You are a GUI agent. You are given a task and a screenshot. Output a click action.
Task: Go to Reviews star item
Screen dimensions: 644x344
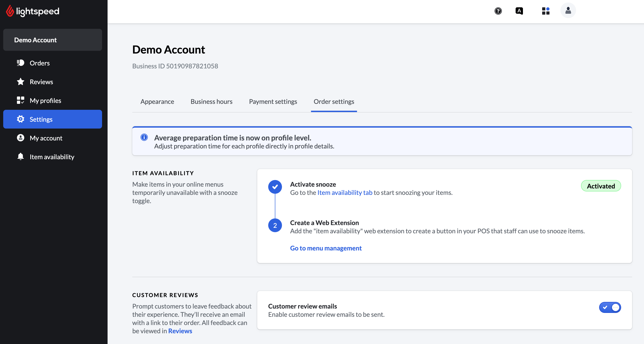pyautogui.click(x=41, y=82)
